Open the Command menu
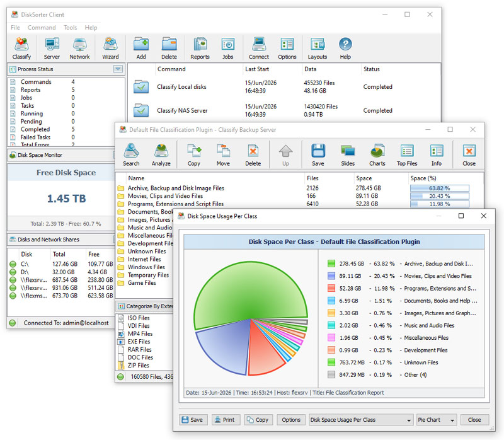 [x=42, y=28]
